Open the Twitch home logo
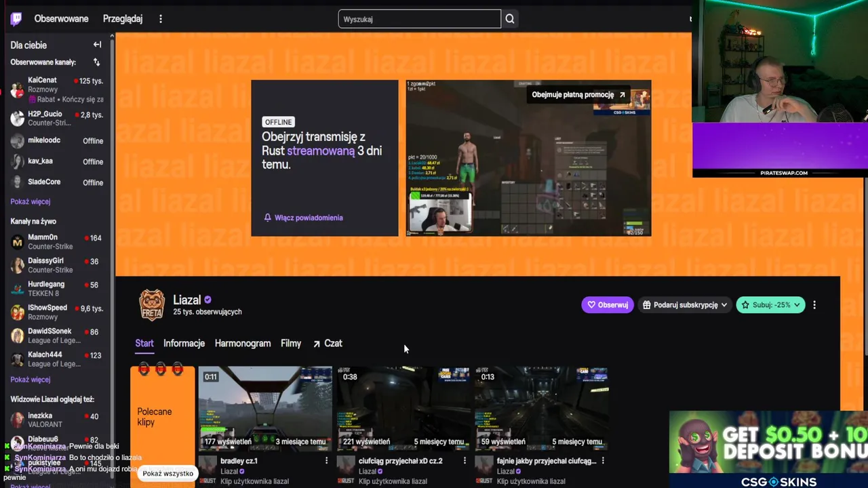 (16, 19)
